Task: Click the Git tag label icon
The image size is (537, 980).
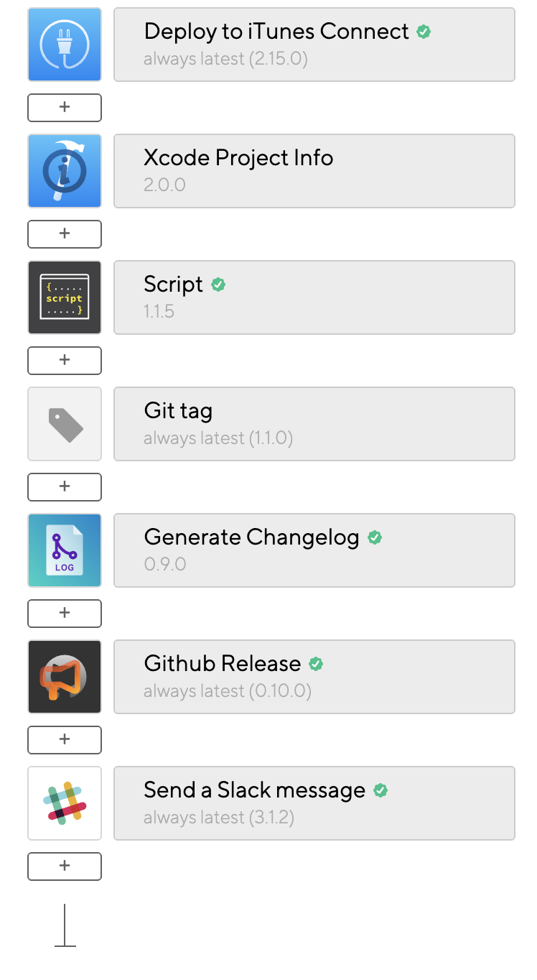Action: 65,424
